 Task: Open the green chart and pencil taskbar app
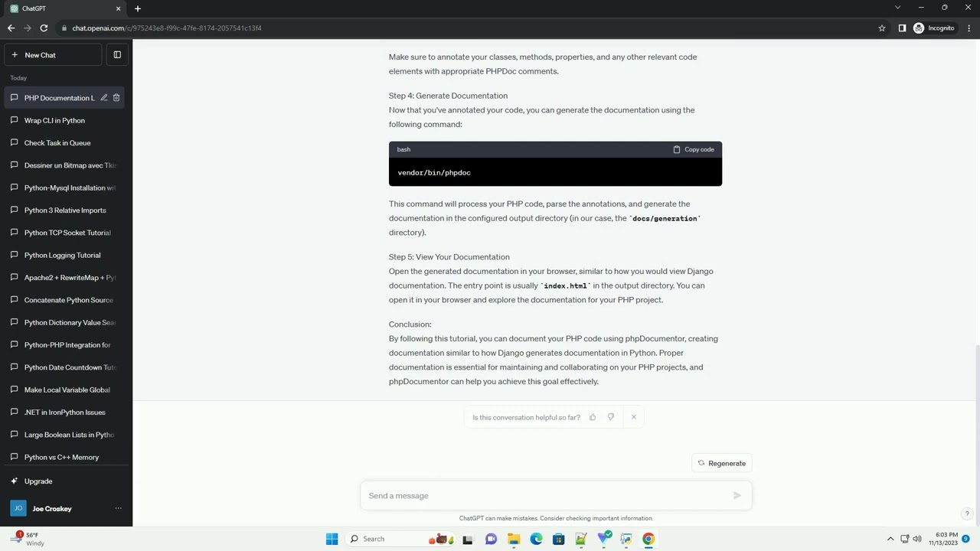point(581,539)
